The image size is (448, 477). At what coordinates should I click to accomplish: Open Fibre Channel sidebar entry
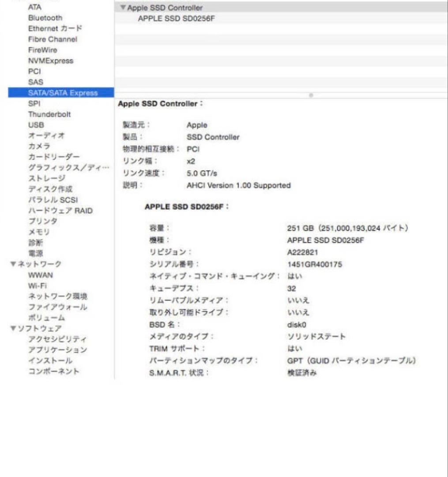point(53,39)
